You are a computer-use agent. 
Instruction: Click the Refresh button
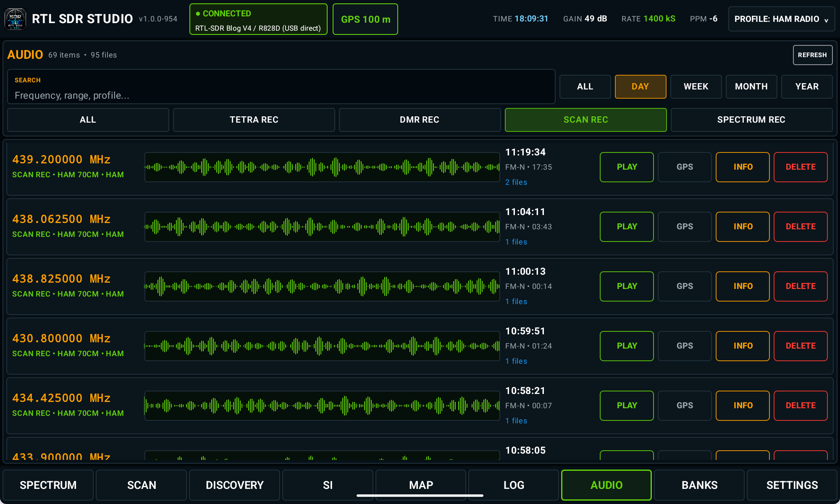coord(812,55)
